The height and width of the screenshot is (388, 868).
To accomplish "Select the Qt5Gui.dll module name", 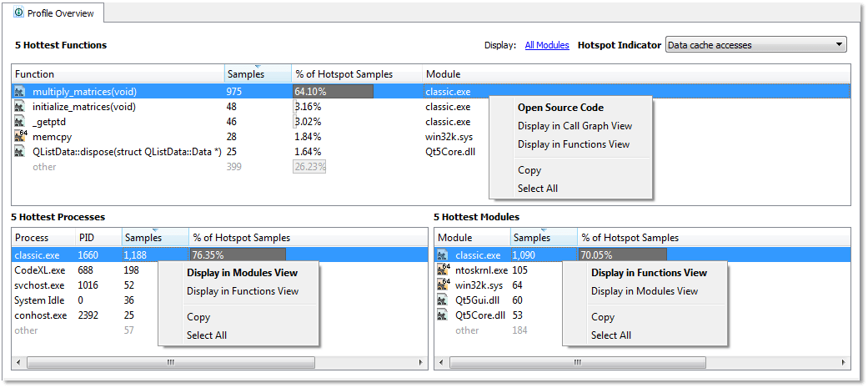I will pos(477,300).
